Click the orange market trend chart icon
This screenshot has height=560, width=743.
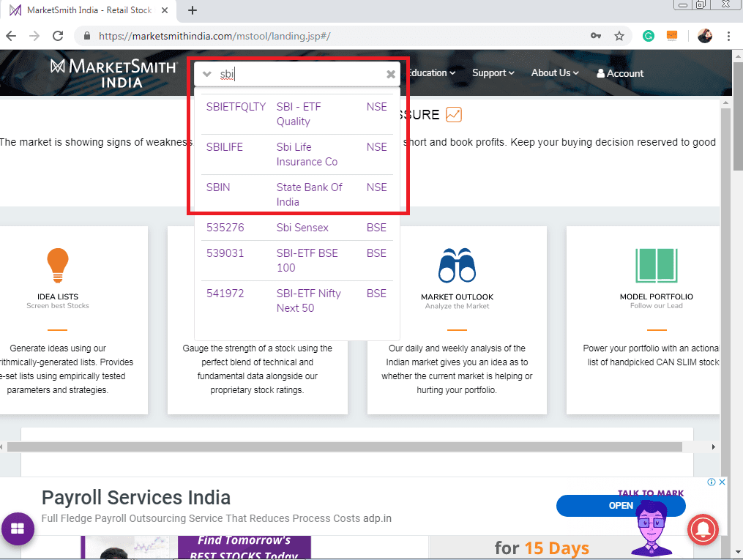[x=453, y=115]
